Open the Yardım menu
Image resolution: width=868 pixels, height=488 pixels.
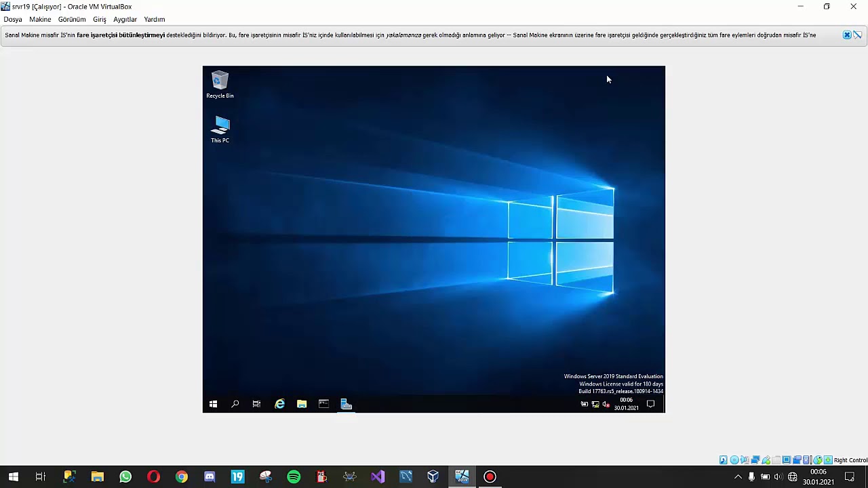[x=155, y=20]
